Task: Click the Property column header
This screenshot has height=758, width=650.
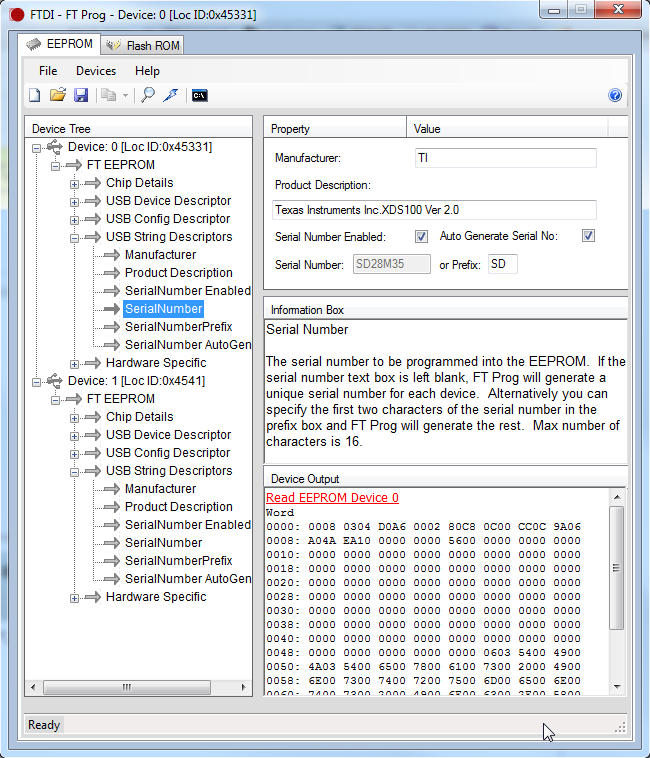Action: [x=335, y=129]
